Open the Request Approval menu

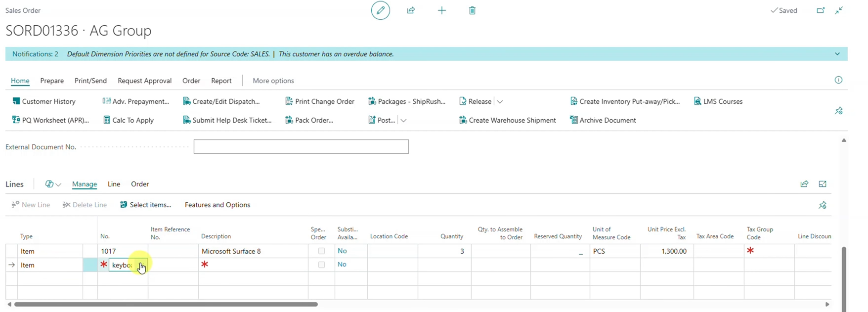tap(144, 81)
